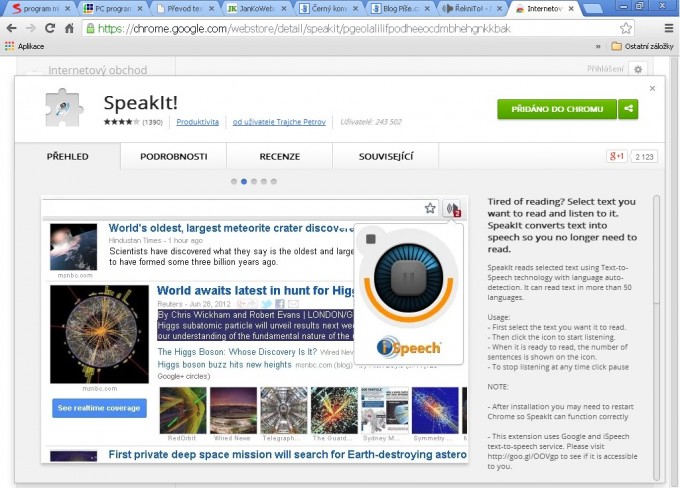Select the Přehled tab

[x=68, y=156]
